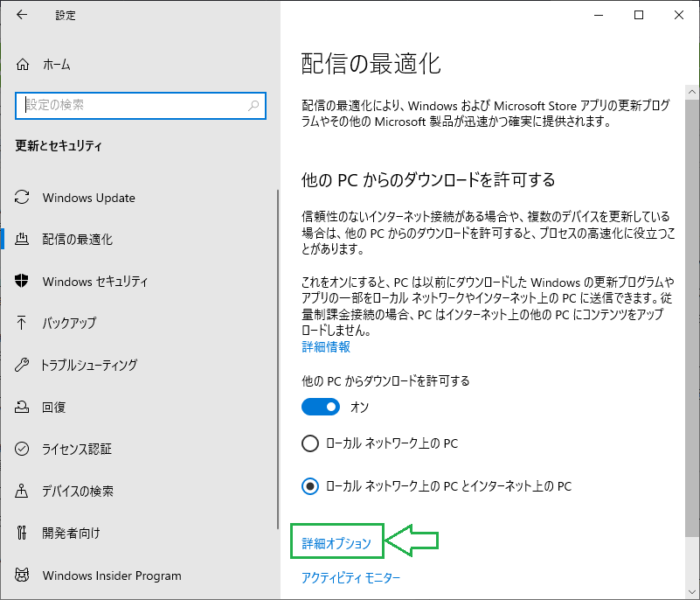700x600 pixels.
Task: Click the オン label beside the toggle
Action: point(359,407)
